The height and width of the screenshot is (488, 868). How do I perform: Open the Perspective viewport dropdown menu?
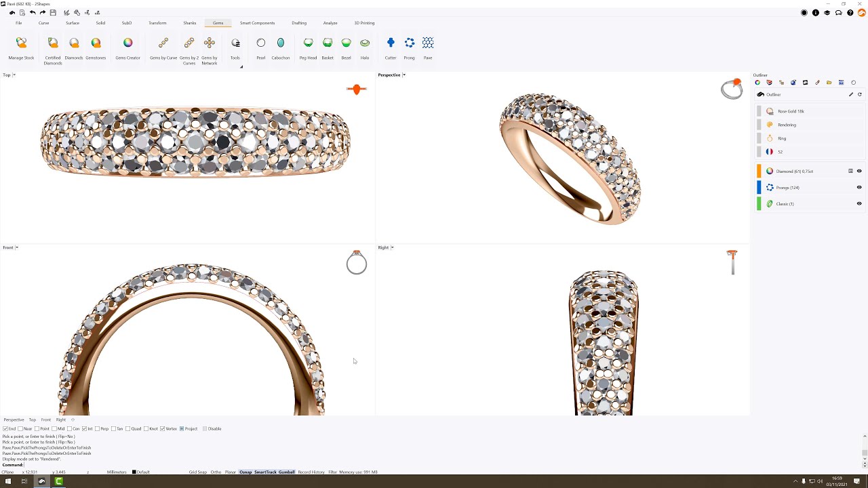404,75
